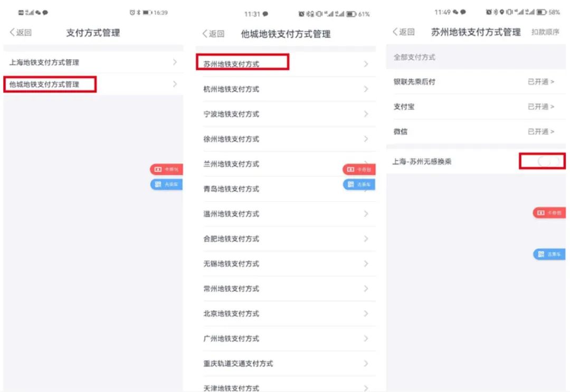Viewport: 570px width, 392px height.
Task: Open red 卡券包 button on left screen
Action: pyautogui.click(x=167, y=169)
